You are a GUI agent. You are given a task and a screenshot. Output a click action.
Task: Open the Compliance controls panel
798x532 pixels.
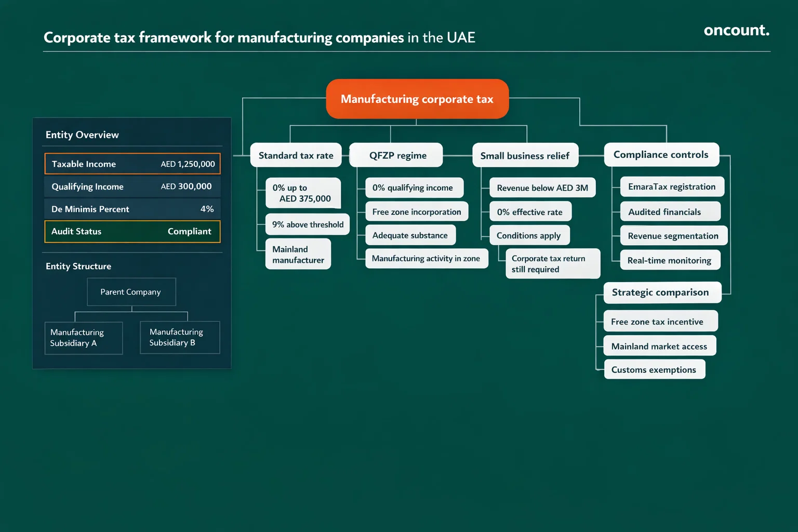(x=661, y=154)
